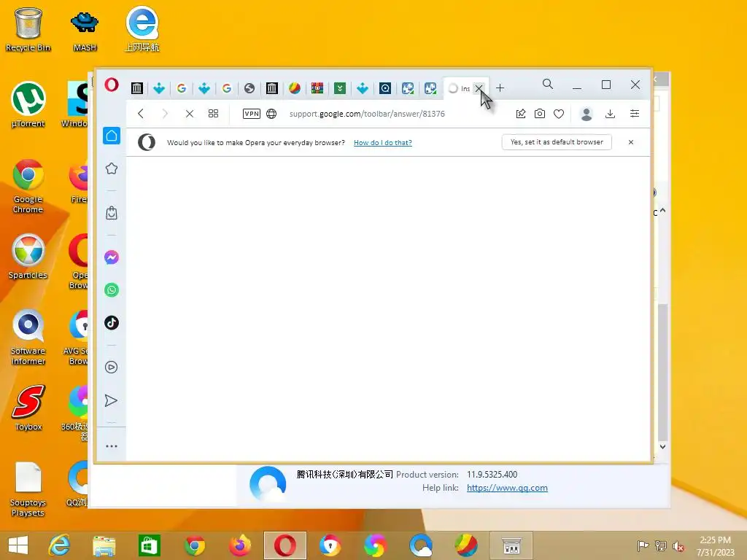The image size is (747, 560).
Task: Open QQ Browser cloud icon on taskbar
Action: [x=421, y=545]
